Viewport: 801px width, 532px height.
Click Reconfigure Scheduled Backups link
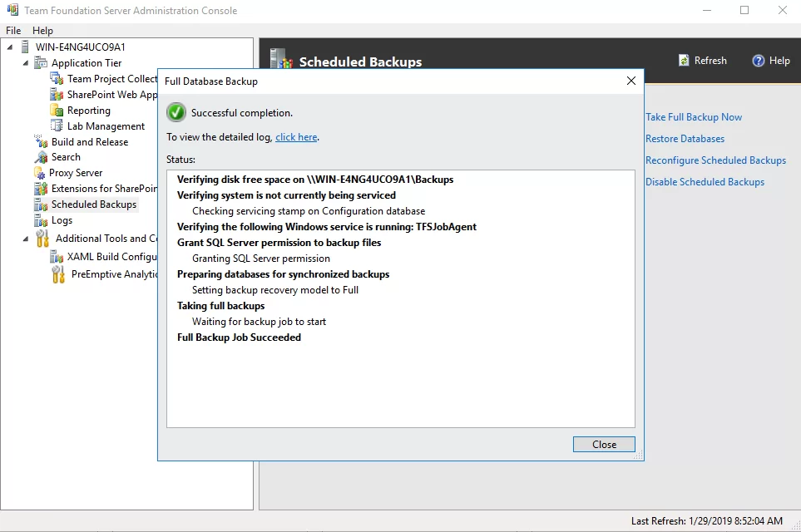coord(715,160)
